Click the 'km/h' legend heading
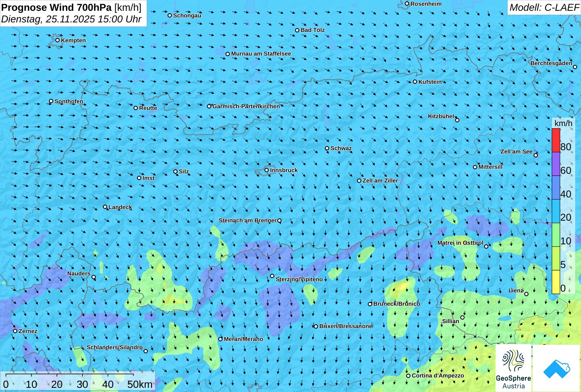The width and height of the screenshot is (581, 392). [x=563, y=123]
